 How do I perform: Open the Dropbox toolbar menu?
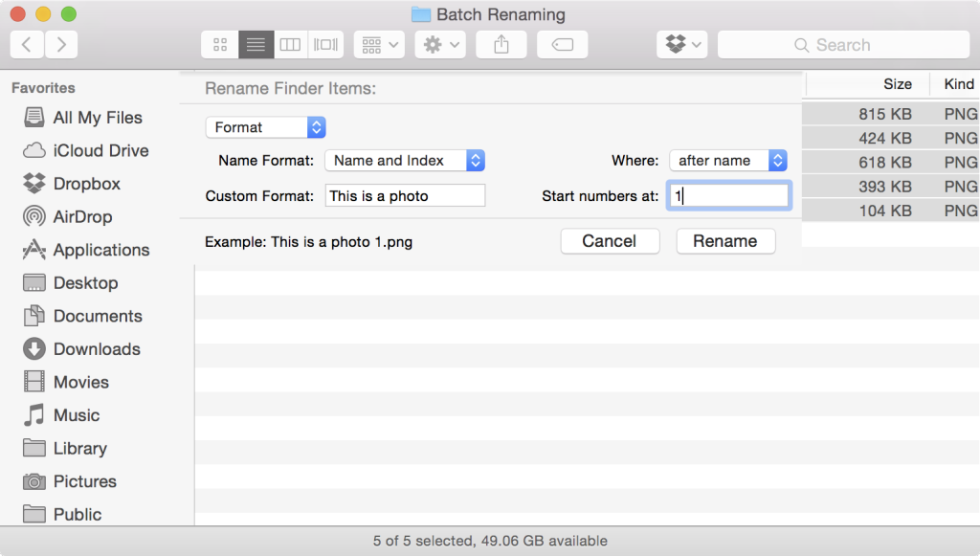tap(681, 44)
